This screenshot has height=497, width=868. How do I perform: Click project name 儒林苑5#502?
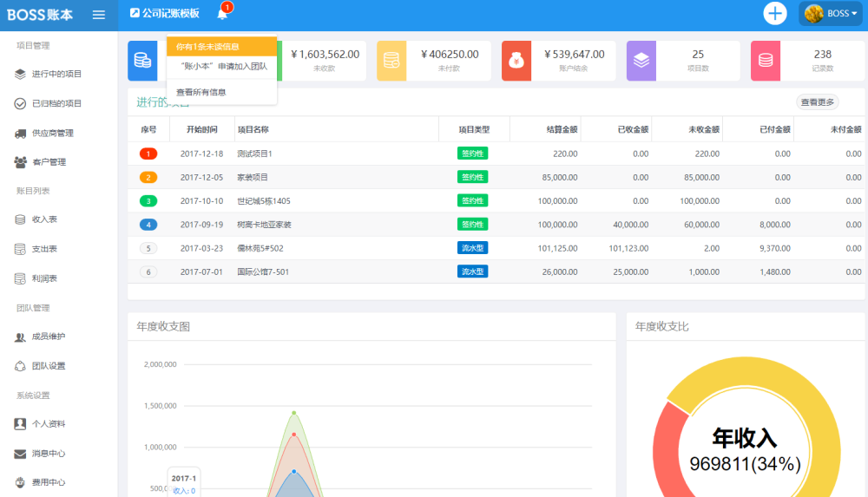click(x=260, y=248)
